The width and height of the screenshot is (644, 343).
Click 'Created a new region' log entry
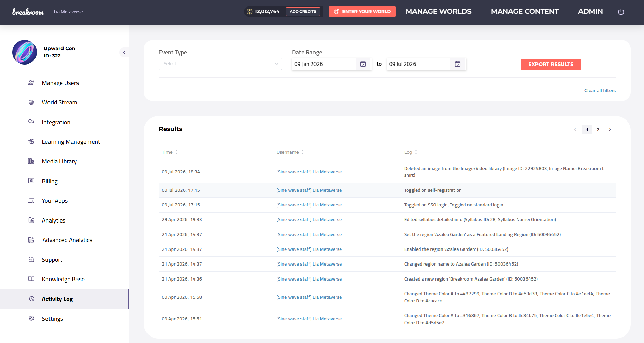471,279
